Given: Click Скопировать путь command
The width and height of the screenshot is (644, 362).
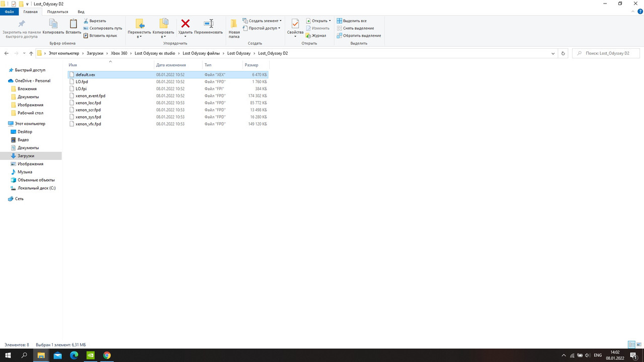Looking at the screenshot, I should point(103,28).
